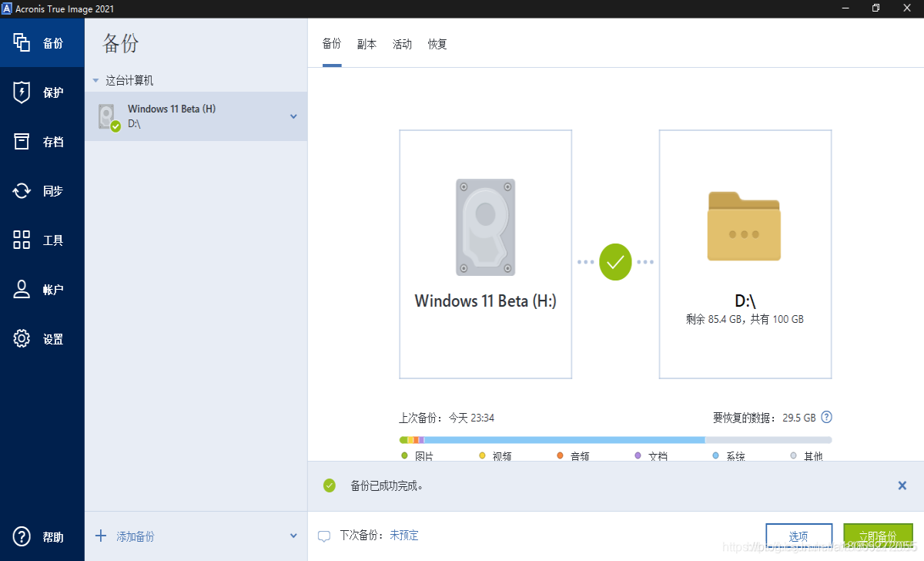Switch to the 备份 tab
The image size is (924, 561).
pyautogui.click(x=332, y=44)
